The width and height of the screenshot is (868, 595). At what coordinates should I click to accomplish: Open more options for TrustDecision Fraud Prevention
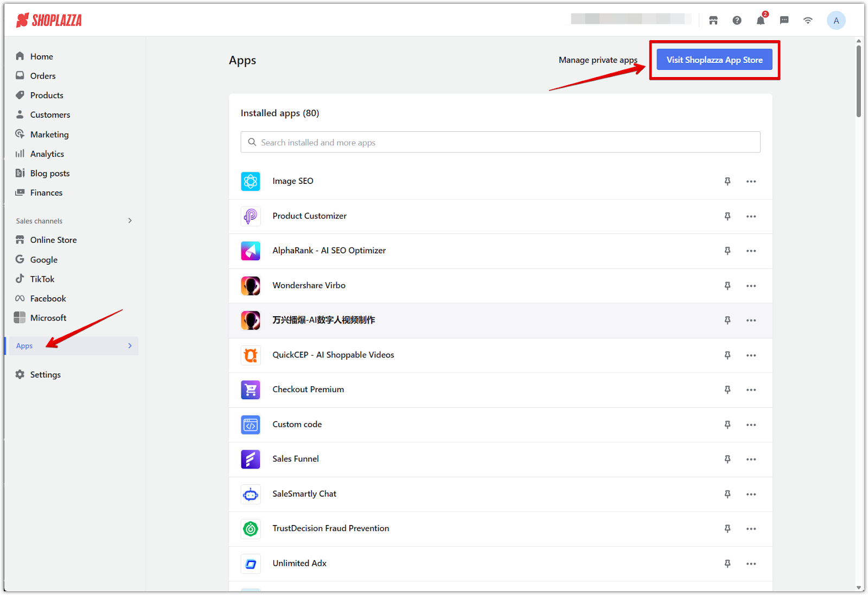[x=751, y=528]
